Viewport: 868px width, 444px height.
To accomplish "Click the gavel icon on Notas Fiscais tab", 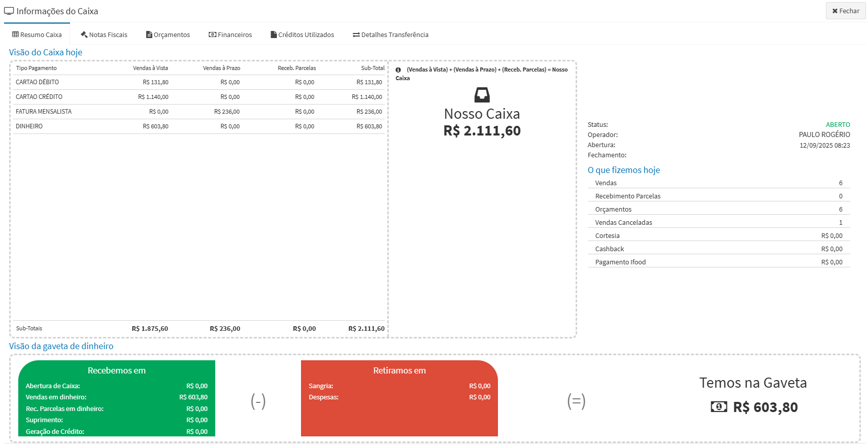I will point(84,35).
